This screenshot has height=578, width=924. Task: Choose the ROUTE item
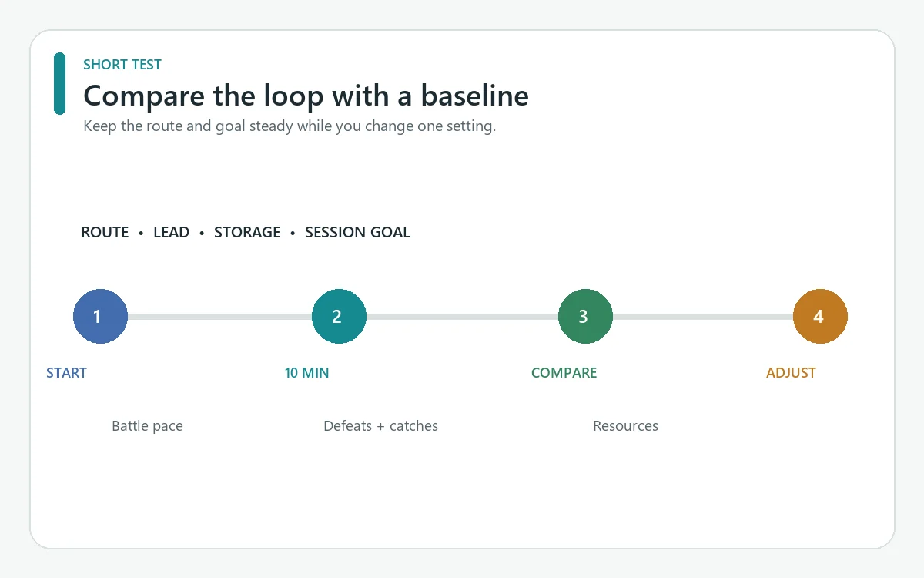click(105, 232)
